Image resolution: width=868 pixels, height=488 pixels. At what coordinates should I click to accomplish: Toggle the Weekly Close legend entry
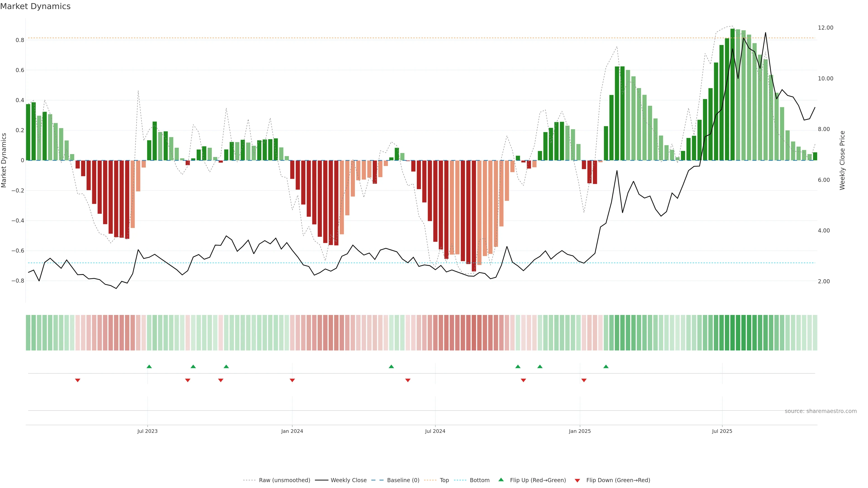[348, 480]
